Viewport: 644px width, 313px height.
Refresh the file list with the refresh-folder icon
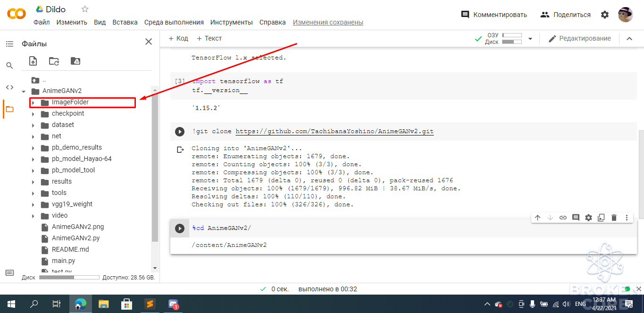[x=54, y=61]
